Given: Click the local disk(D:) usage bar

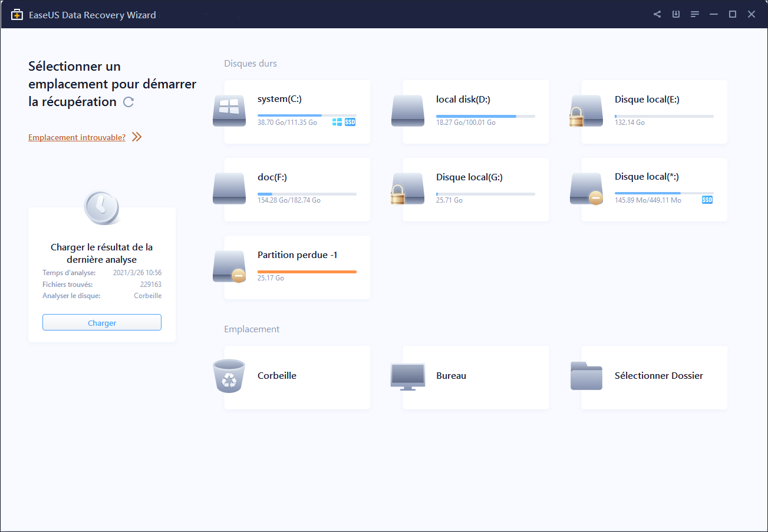Looking at the screenshot, I should [486, 116].
